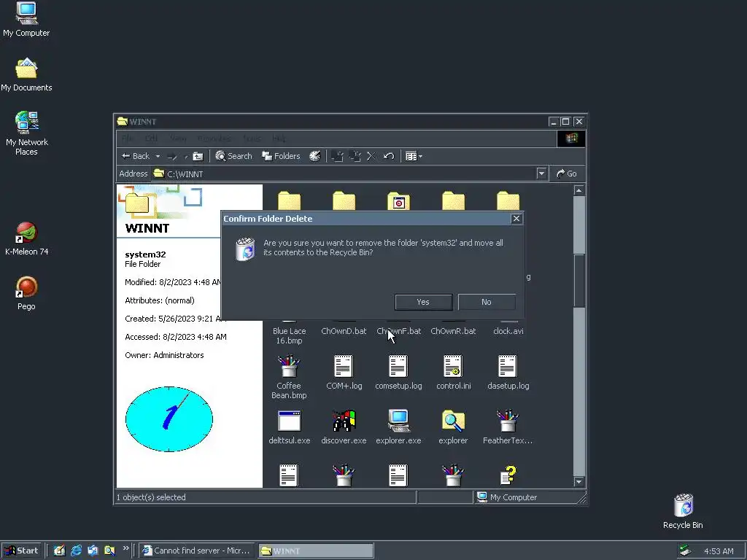Screen dimensions: 747x560
Task: Click the Go button beside the address bar
Action: click(x=567, y=174)
